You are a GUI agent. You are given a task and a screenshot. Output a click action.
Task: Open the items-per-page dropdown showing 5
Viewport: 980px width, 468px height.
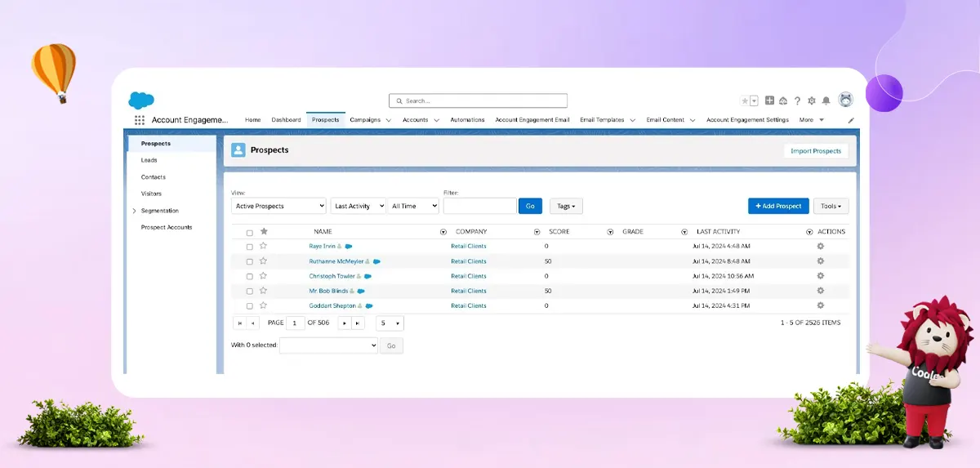pyautogui.click(x=390, y=323)
